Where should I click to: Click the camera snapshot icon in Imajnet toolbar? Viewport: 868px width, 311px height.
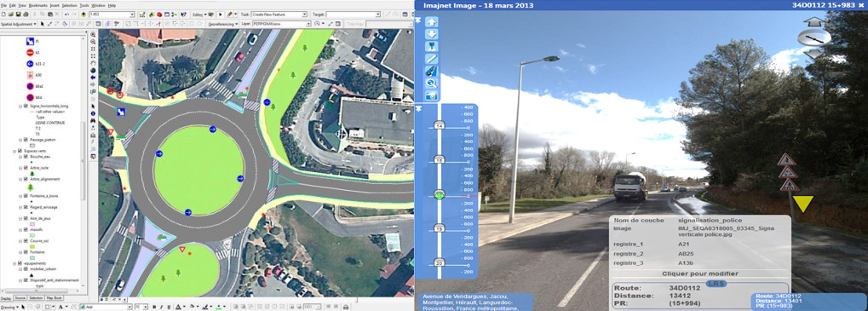(x=432, y=95)
